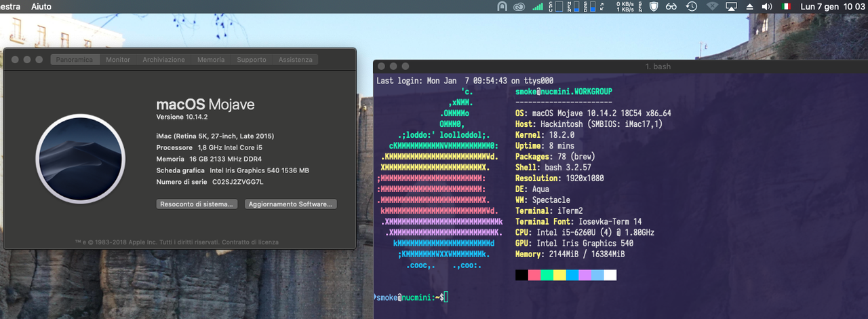Click CPU: Intel i5-6260U line
Viewport: 868px width, 319px height.
pyautogui.click(x=585, y=233)
